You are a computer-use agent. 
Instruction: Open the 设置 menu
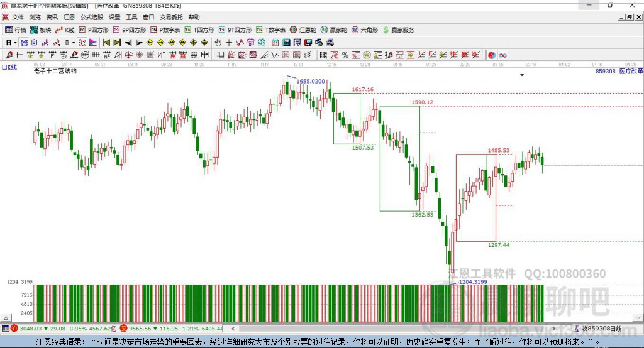[x=114, y=17]
